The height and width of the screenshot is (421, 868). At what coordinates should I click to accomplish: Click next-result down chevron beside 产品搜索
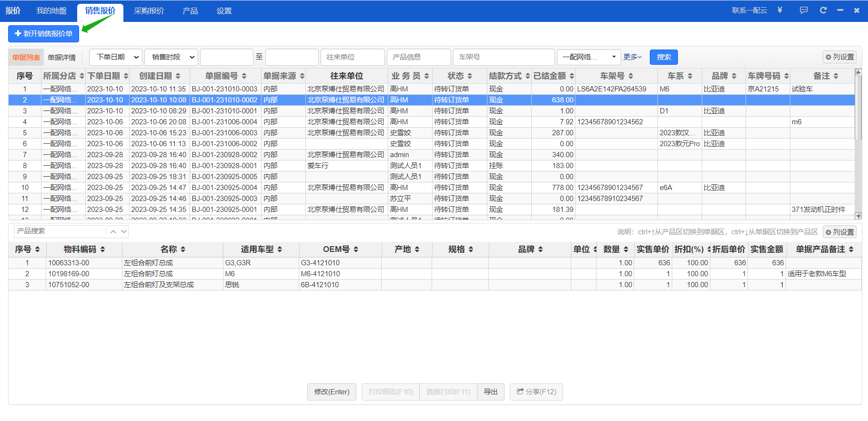click(124, 231)
